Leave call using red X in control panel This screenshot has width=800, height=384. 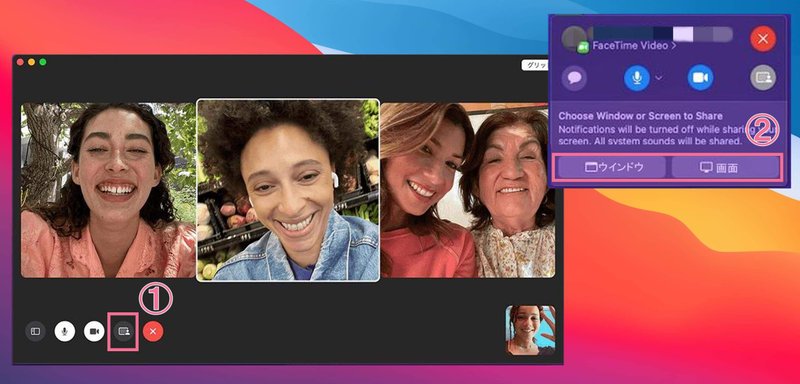pos(763,39)
